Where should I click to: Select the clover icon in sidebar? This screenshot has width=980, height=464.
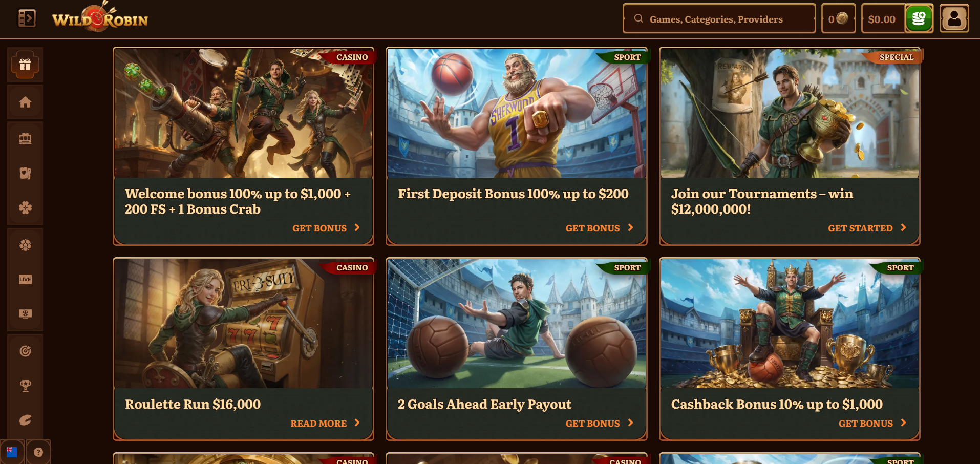(25, 207)
